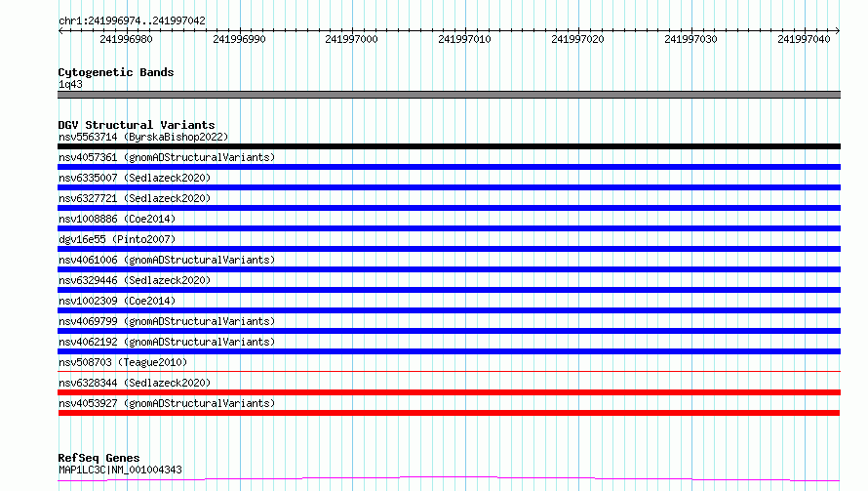This screenshot has height=491, width=868.
Task: Click the blue nsv6327721 variant bar
Action: (x=449, y=208)
